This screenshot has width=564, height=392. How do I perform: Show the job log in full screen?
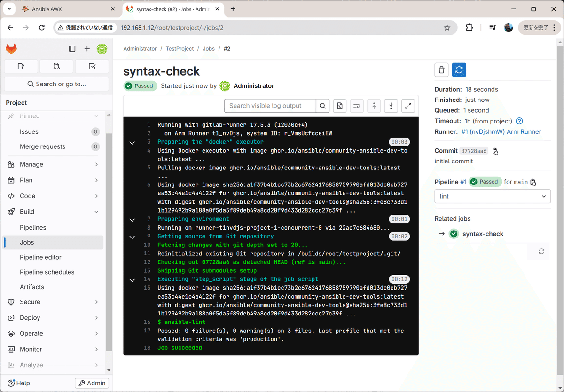[x=408, y=106]
